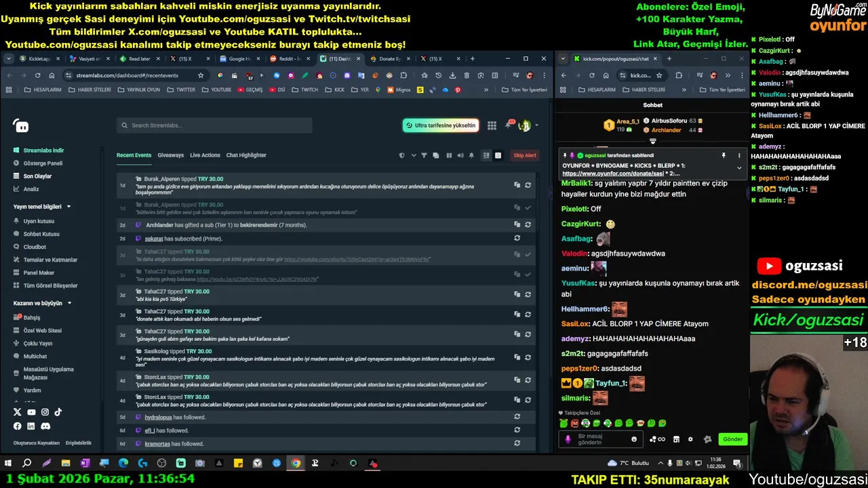The width and height of the screenshot is (868, 488).
Task: Click the Kick channel points icon
Action: 656,439
